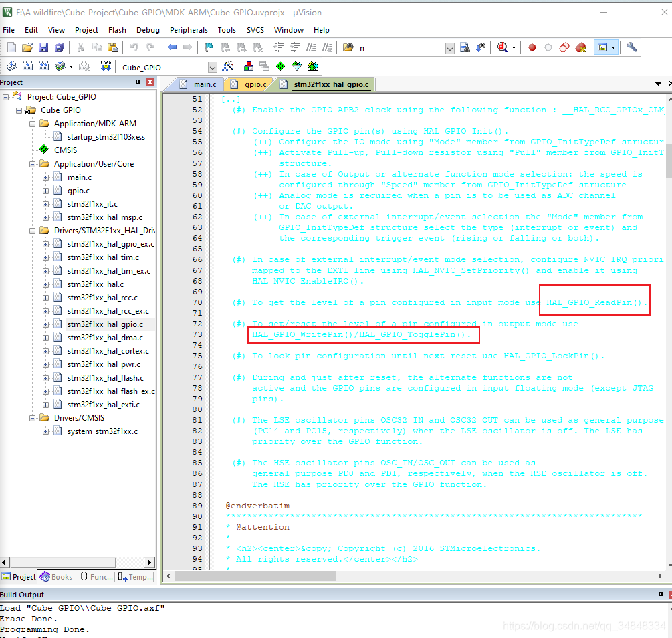
Task: Insert a breakpoint with the red dot icon
Action: [532, 47]
